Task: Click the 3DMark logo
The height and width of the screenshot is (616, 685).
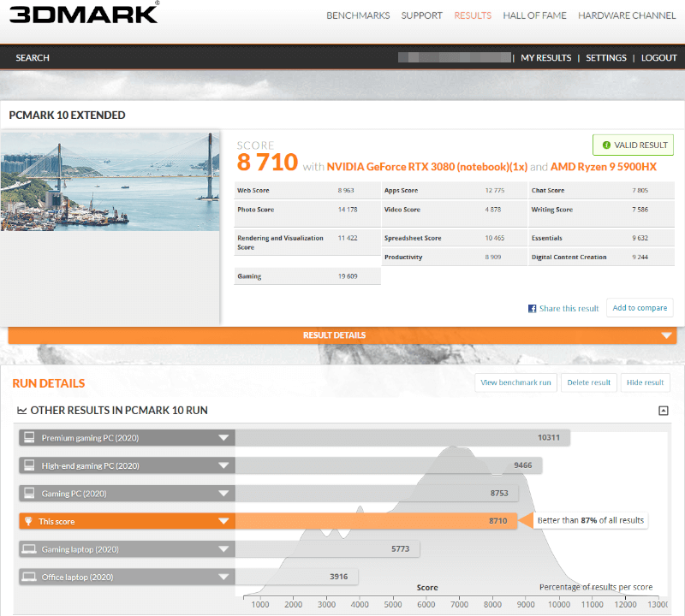Action: click(x=84, y=15)
